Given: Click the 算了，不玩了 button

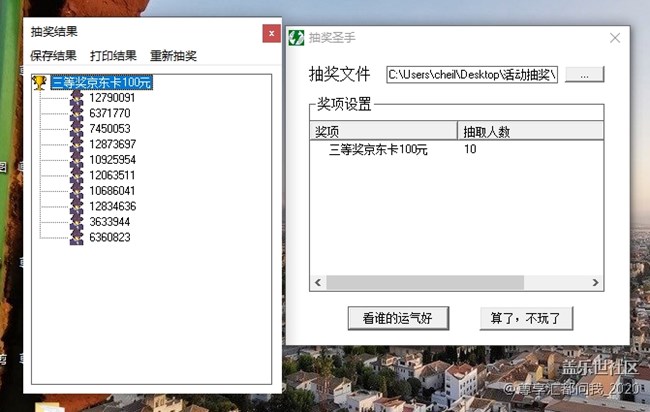Looking at the screenshot, I should [526, 318].
